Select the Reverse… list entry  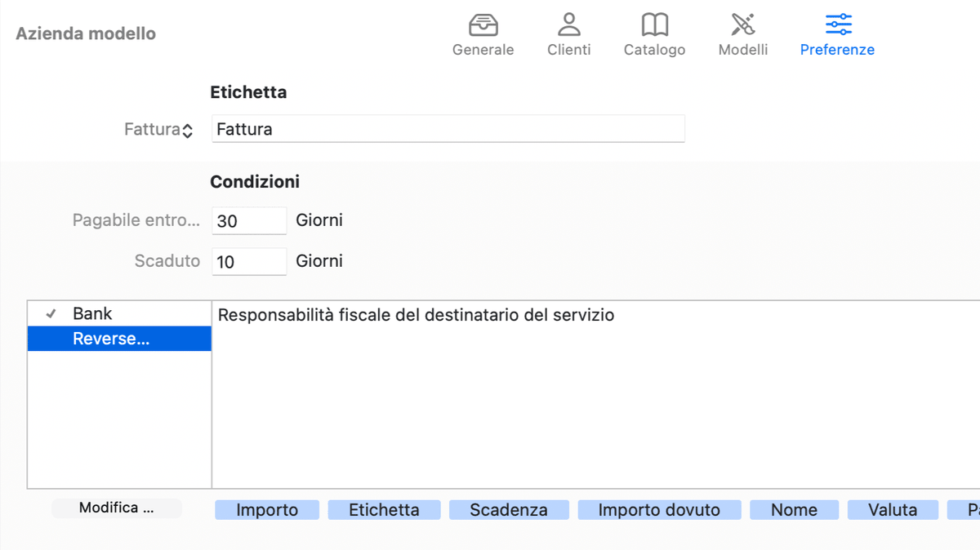(111, 339)
